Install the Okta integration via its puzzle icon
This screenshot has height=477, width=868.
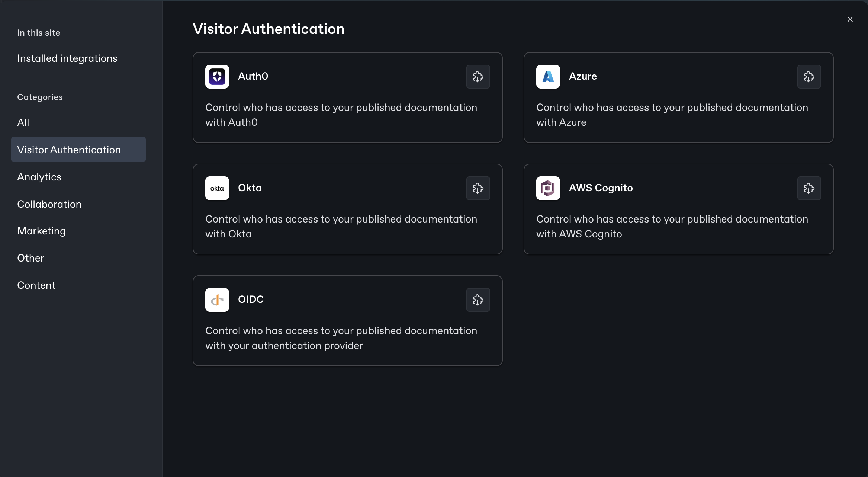(478, 188)
